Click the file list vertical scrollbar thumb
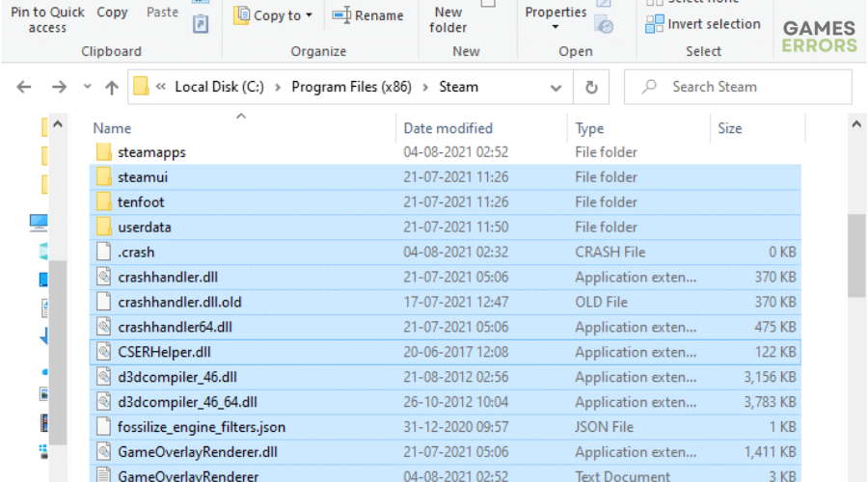868x482 pixels. (856, 255)
